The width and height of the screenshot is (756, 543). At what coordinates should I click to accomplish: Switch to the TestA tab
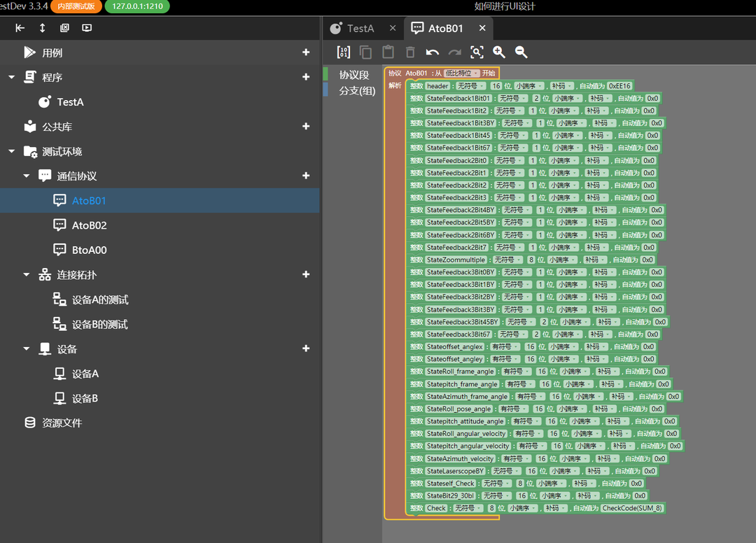pos(360,29)
